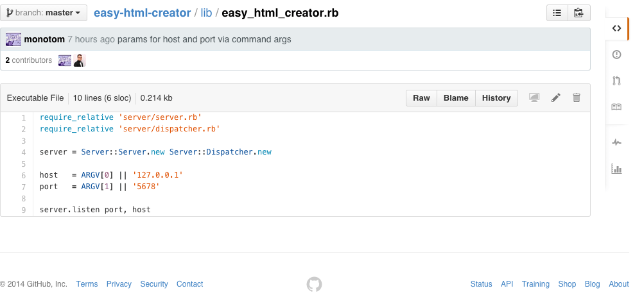Open monotom user profile link

[x=44, y=40]
